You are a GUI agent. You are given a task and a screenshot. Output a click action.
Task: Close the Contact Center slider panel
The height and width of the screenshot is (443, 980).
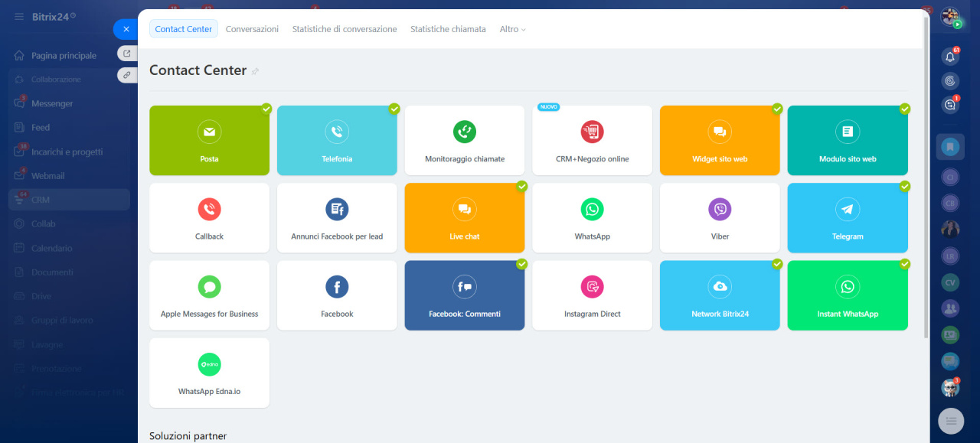pos(126,29)
